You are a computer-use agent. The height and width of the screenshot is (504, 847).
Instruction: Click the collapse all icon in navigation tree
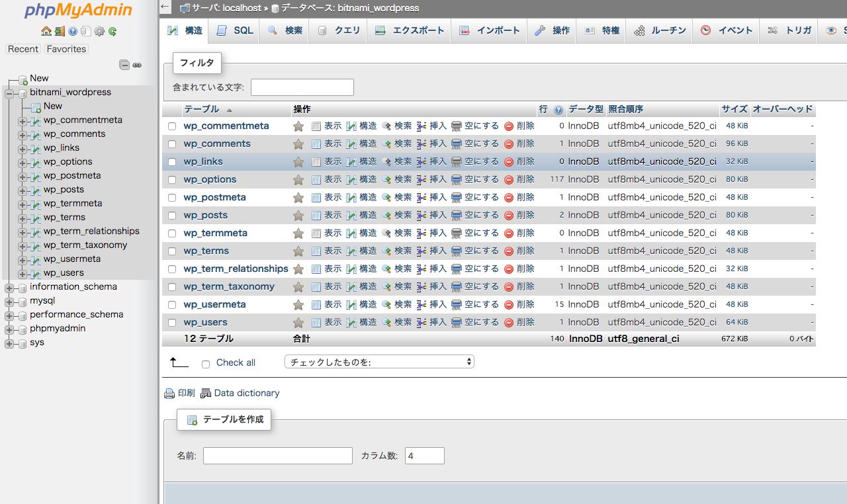pyautogui.click(x=124, y=65)
